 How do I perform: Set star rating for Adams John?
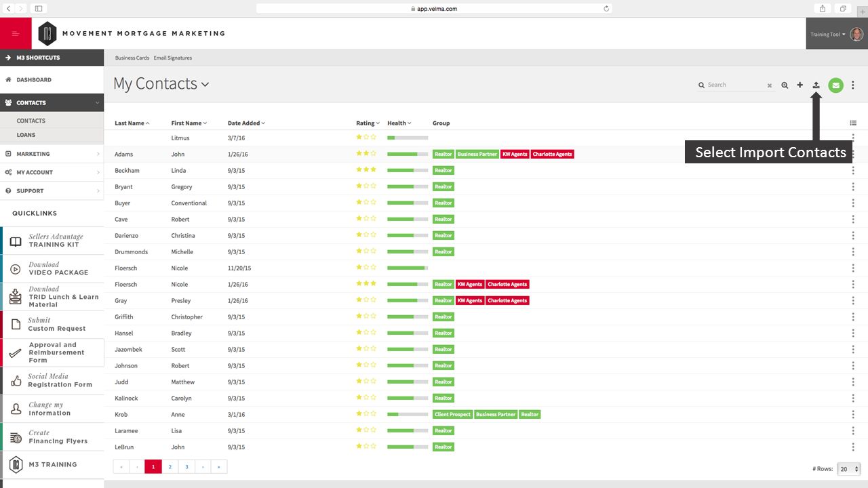click(x=366, y=154)
